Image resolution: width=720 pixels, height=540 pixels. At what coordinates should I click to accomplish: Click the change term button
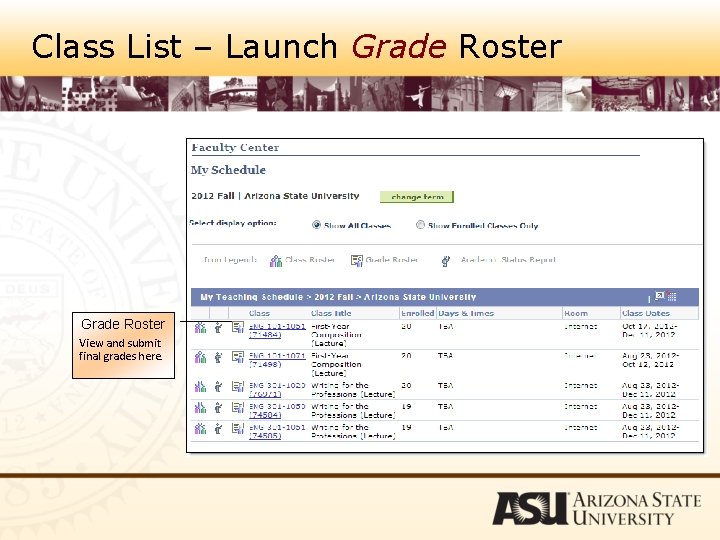[417, 197]
